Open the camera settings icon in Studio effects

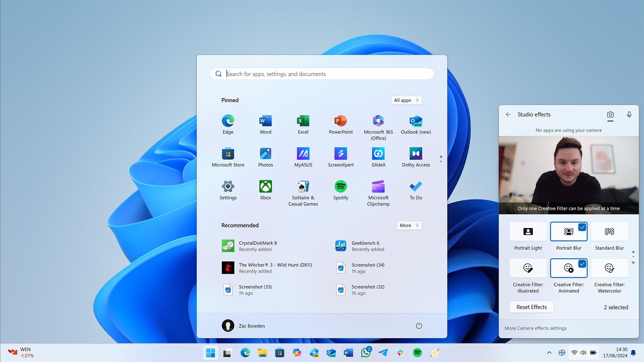coord(610,114)
